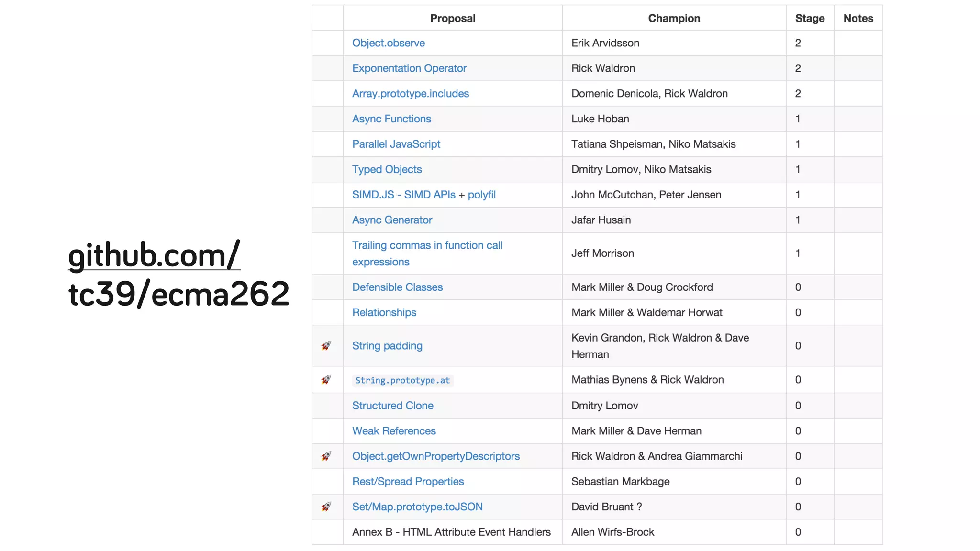Viewport: 980px width, 551px height.
Task: Click the Stage column header
Action: point(810,18)
